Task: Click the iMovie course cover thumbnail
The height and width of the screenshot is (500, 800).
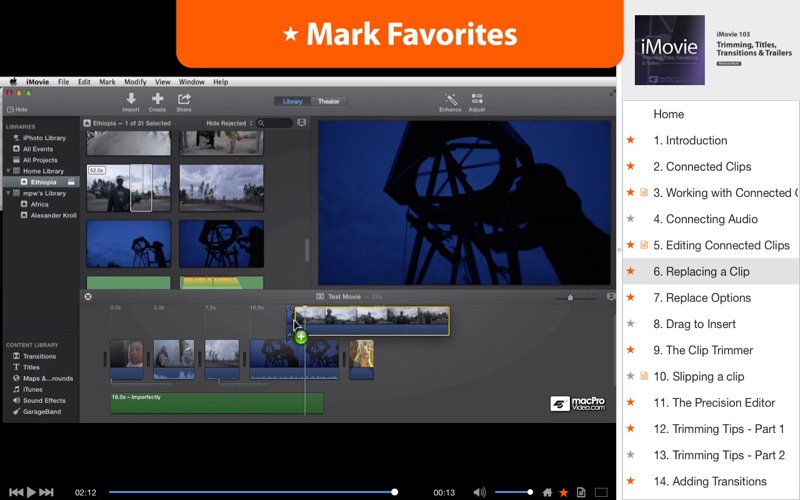Action: click(x=669, y=49)
